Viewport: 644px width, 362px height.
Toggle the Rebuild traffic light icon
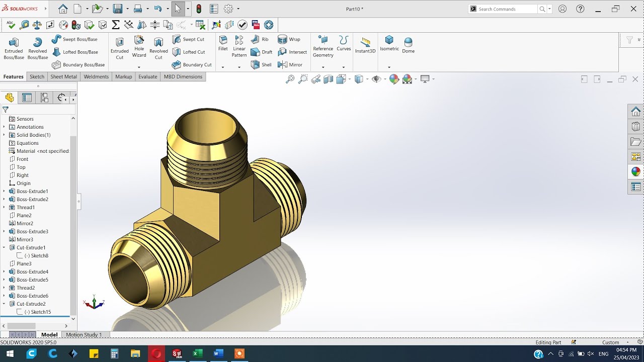199,9
